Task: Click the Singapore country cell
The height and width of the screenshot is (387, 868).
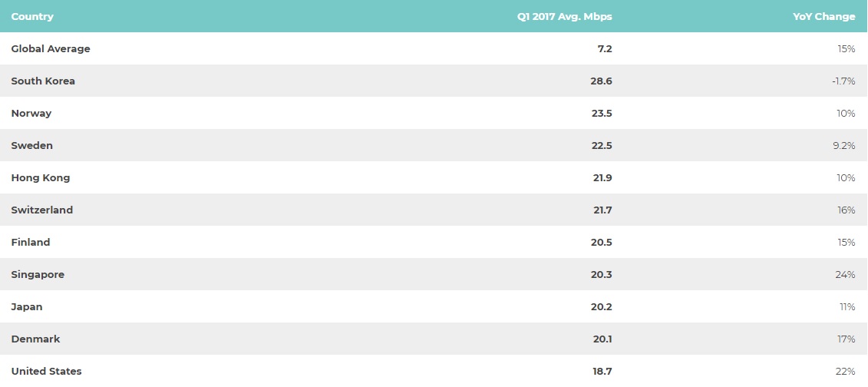Action: (38, 275)
